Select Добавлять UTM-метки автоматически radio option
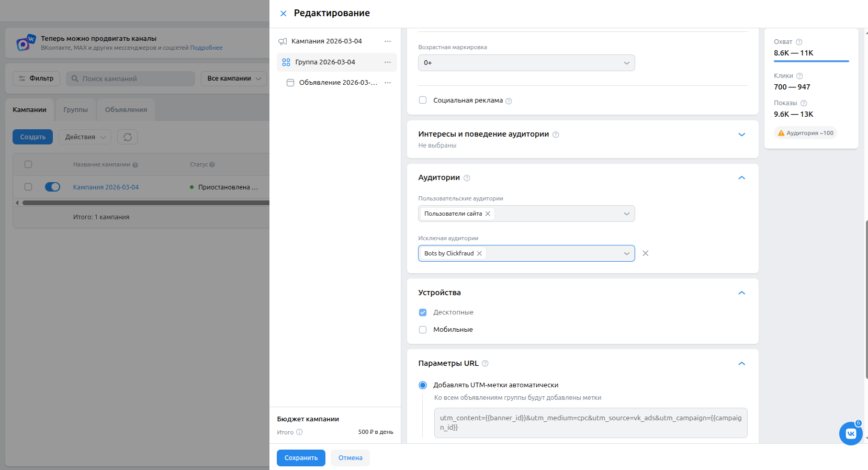This screenshot has width=868, height=470. coord(423,385)
